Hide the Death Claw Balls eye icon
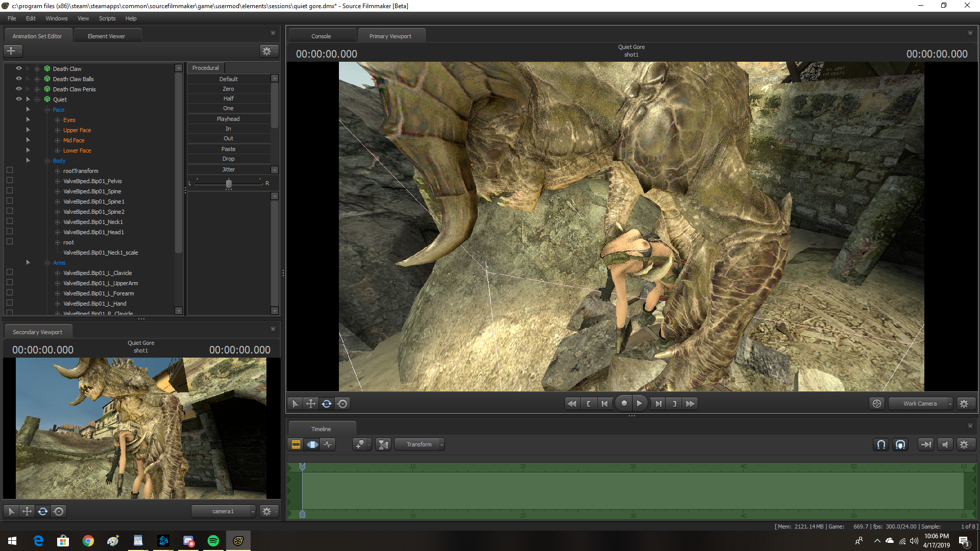This screenshot has height=551, width=980. (19, 79)
